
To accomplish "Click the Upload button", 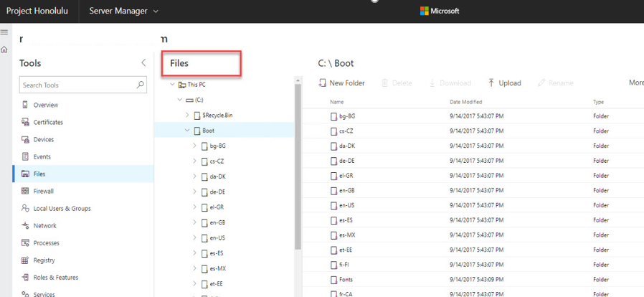I will tap(505, 83).
